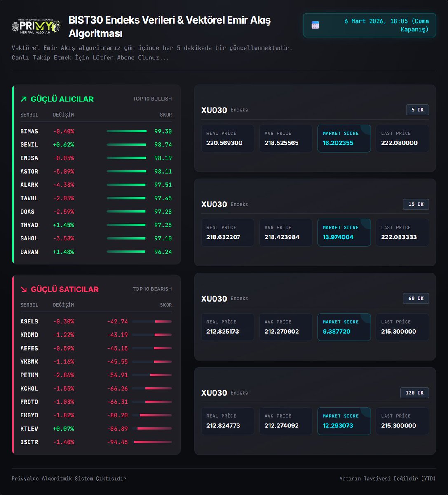Click the AEFES symbol
Image resolution: width=448 pixels, height=495 pixels.
click(29, 348)
